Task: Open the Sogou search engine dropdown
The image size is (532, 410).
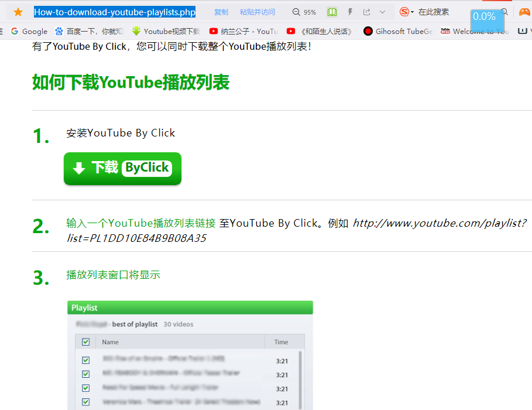Action: pyautogui.click(x=407, y=12)
